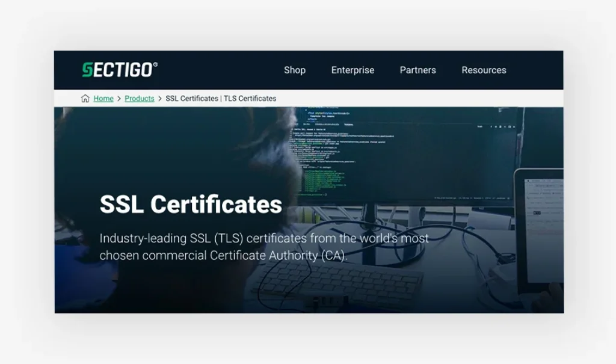
Task: Click the large SSL Certificates heading
Action: click(191, 205)
